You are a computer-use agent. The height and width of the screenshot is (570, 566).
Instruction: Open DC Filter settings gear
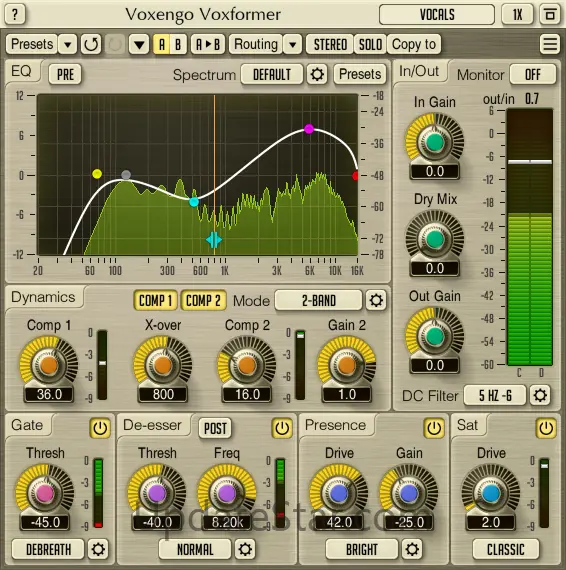click(540, 395)
